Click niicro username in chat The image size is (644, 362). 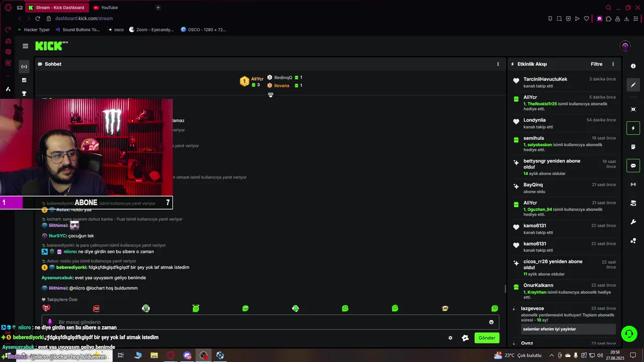click(x=69, y=251)
